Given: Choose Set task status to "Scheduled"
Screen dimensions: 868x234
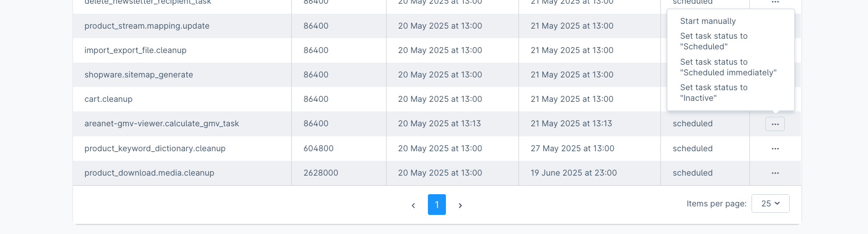Looking at the screenshot, I should click(713, 41).
